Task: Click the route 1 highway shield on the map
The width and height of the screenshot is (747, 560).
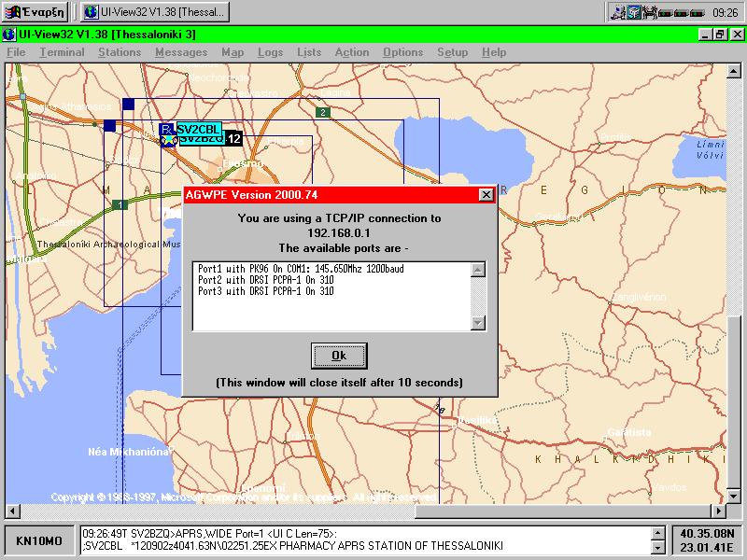Action: point(120,204)
